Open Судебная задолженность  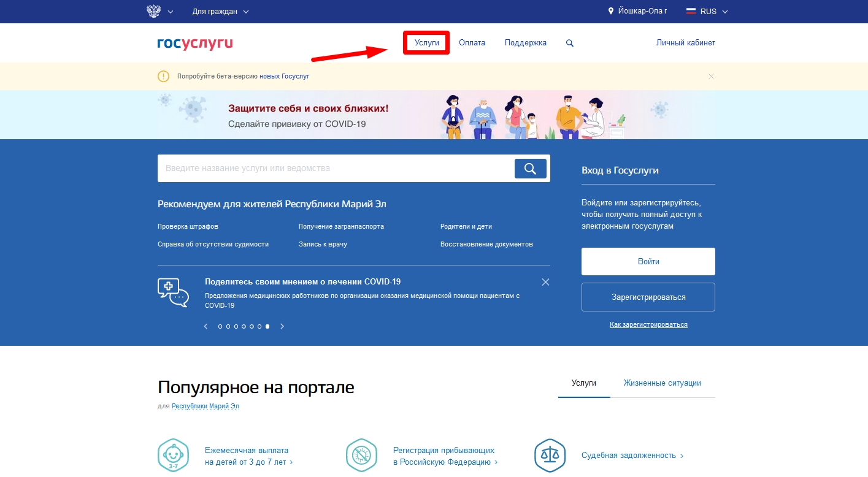click(x=632, y=456)
